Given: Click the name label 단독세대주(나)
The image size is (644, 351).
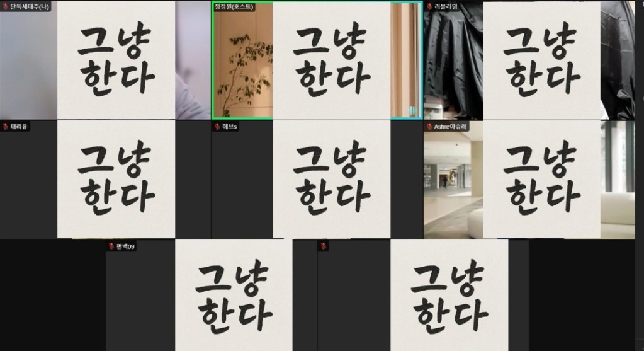Looking at the screenshot, I should tap(30, 6).
